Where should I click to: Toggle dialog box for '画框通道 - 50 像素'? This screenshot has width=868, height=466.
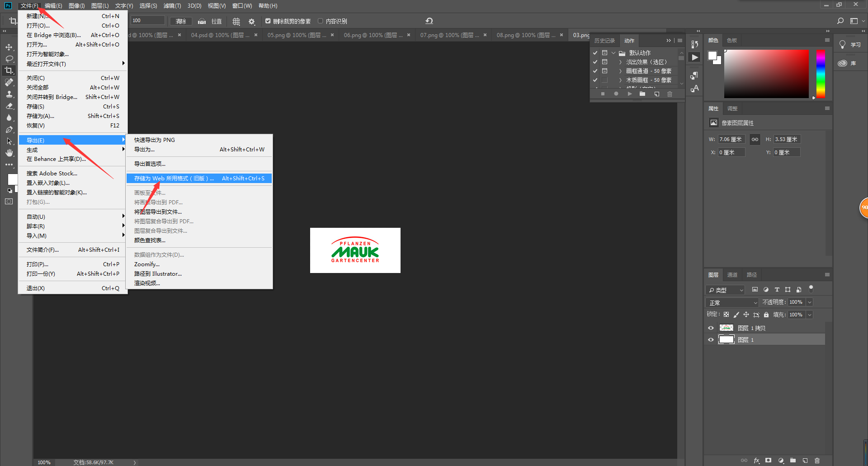604,71
